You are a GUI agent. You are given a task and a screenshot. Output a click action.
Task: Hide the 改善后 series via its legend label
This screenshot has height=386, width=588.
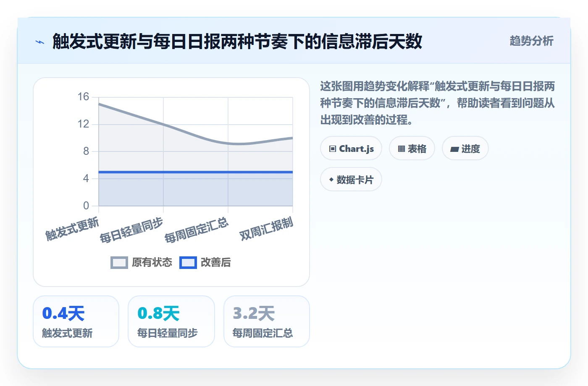216,262
